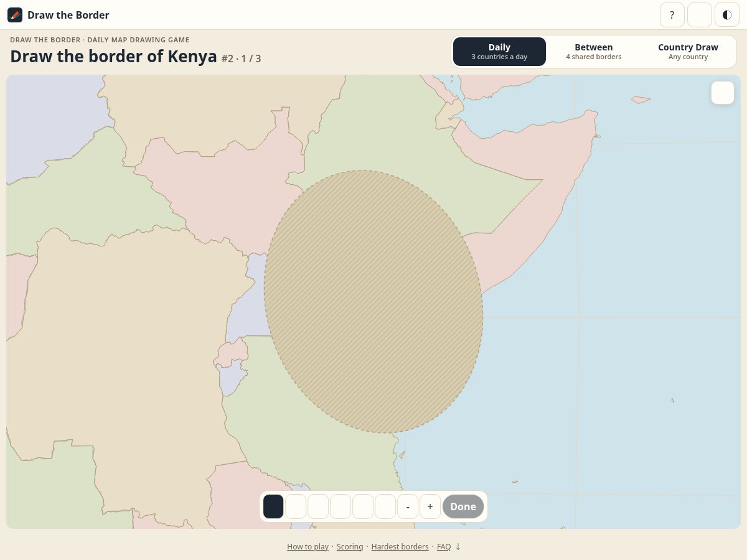Click the pencil app logo icon
The image size is (747, 560).
pos(15,15)
